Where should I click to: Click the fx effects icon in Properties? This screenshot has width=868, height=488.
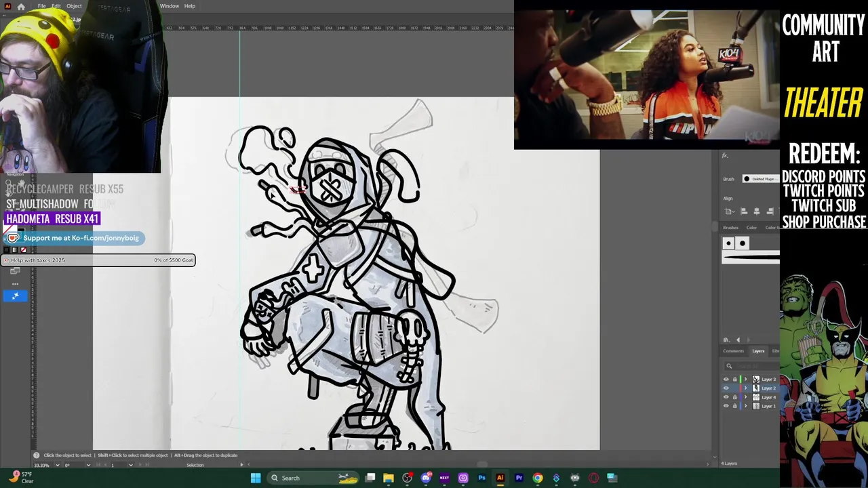[725, 156]
